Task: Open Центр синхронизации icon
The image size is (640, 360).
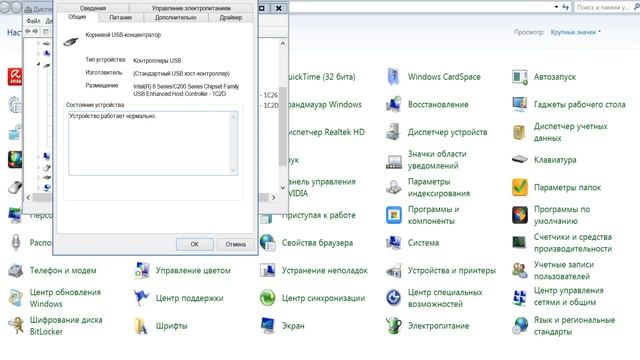Action: [268, 298]
